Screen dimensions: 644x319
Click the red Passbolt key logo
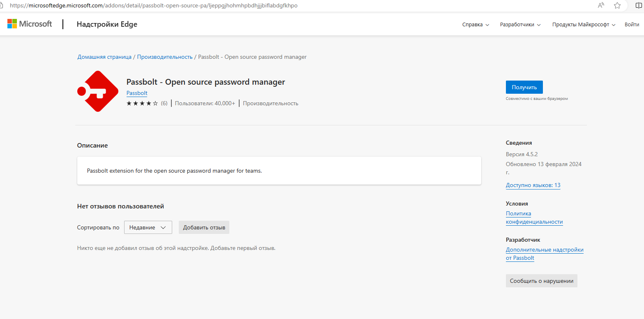(x=98, y=91)
